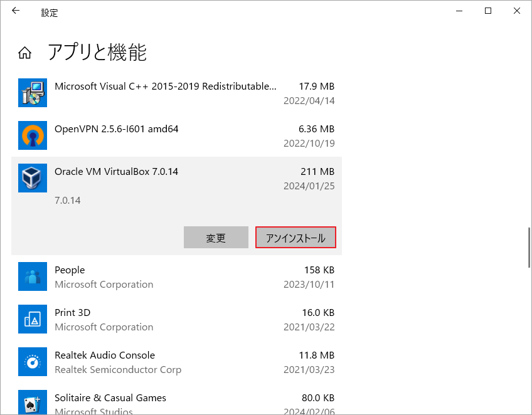Click Realtek Semiconductor Corp publisher text
Image resolution: width=532 pixels, height=415 pixels.
118,370
